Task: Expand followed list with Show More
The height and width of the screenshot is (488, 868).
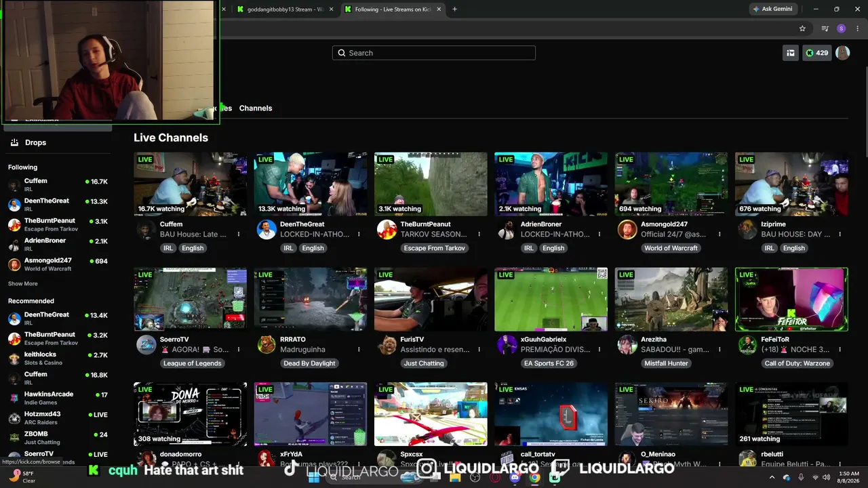Action: pyautogui.click(x=23, y=284)
